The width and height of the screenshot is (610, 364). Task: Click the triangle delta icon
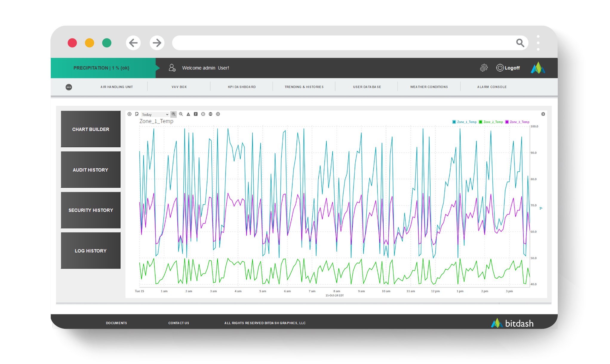(188, 114)
